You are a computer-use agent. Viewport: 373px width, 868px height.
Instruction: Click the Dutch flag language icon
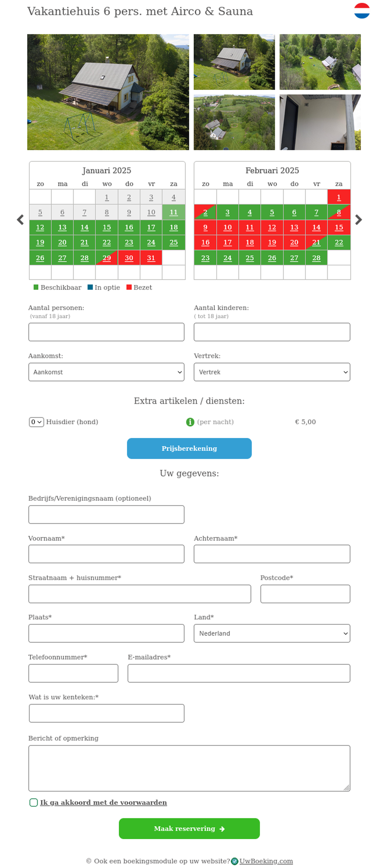click(362, 10)
